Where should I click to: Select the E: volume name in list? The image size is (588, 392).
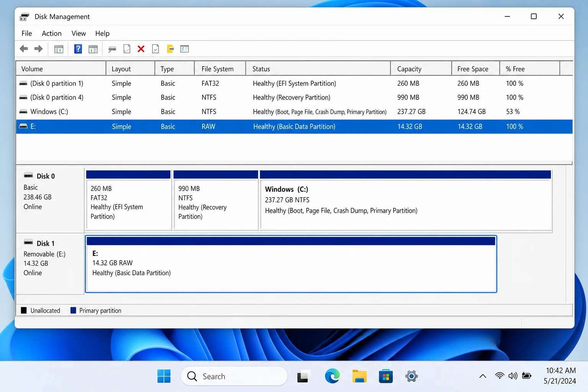pos(33,126)
